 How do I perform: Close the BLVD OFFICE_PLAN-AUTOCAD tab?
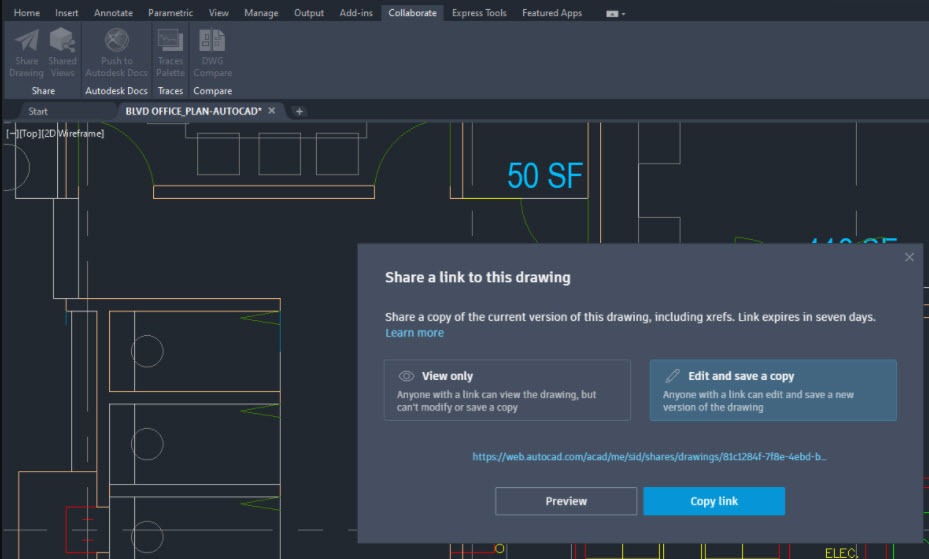(x=271, y=111)
